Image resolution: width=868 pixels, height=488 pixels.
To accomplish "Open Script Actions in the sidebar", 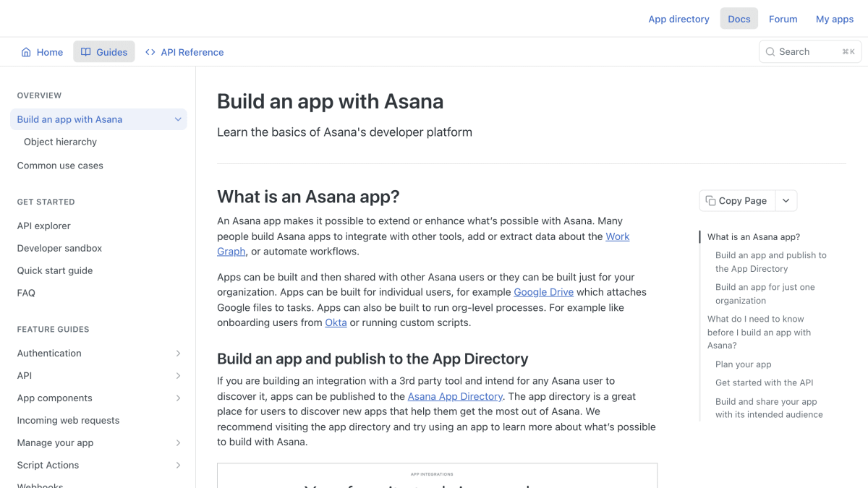I will click(x=48, y=466).
